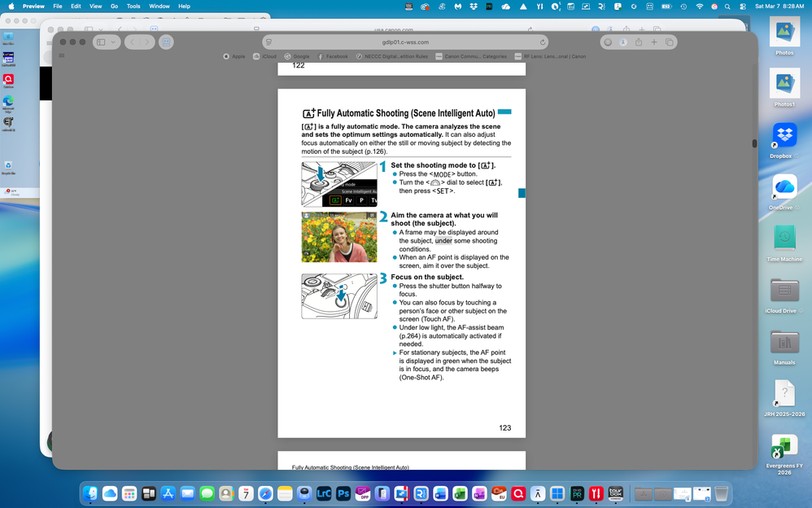The image size is (812, 508).
Task: Open the Apple menu
Action: [11, 7]
